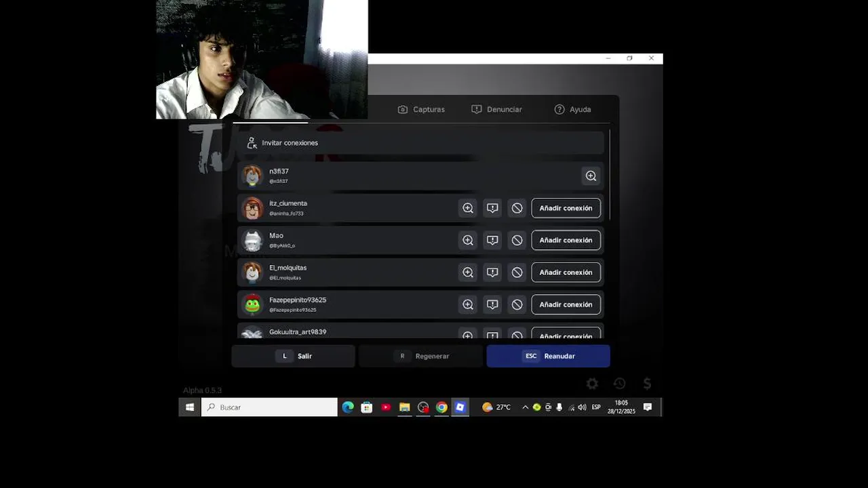Inspect avatar of itz_ciumenta
Viewport: 868px width, 488px height.
pyautogui.click(x=468, y=208)
